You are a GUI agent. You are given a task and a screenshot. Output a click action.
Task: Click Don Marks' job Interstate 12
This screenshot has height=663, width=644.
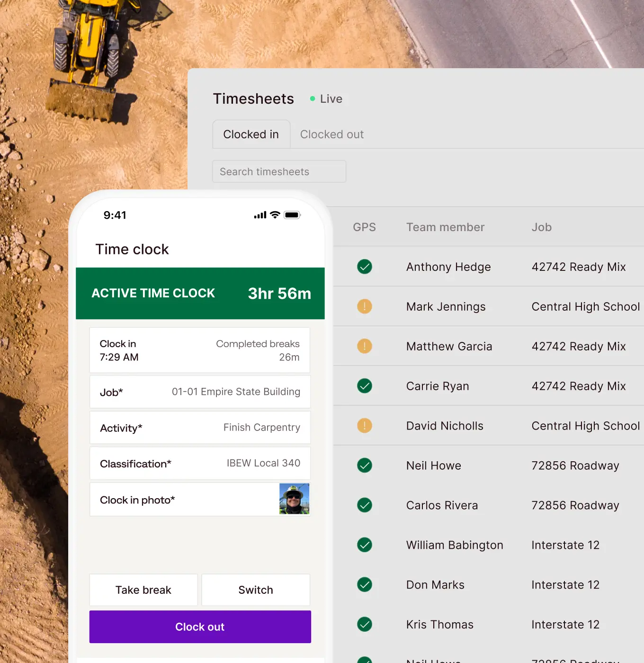click(x=565, y=585)
